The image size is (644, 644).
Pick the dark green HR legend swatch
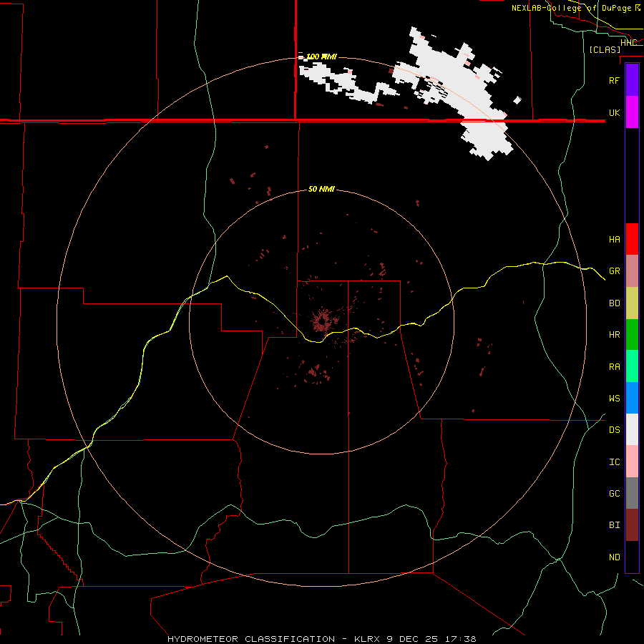click(x=632, y=335)
